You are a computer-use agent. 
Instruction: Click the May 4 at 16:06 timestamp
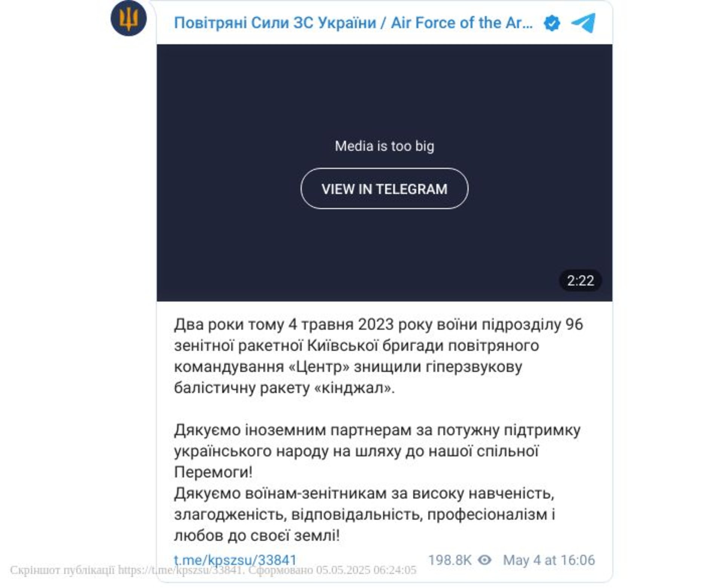pos(549,560)
